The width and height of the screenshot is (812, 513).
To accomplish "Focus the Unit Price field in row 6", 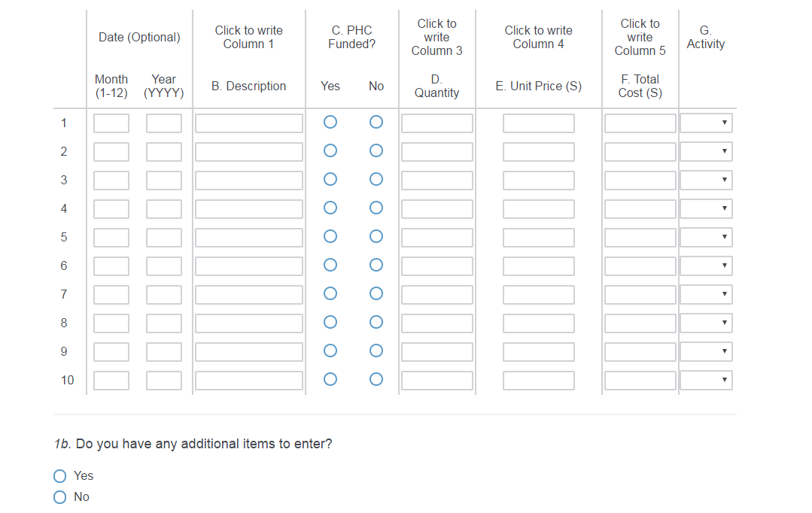I will [539, 266].
